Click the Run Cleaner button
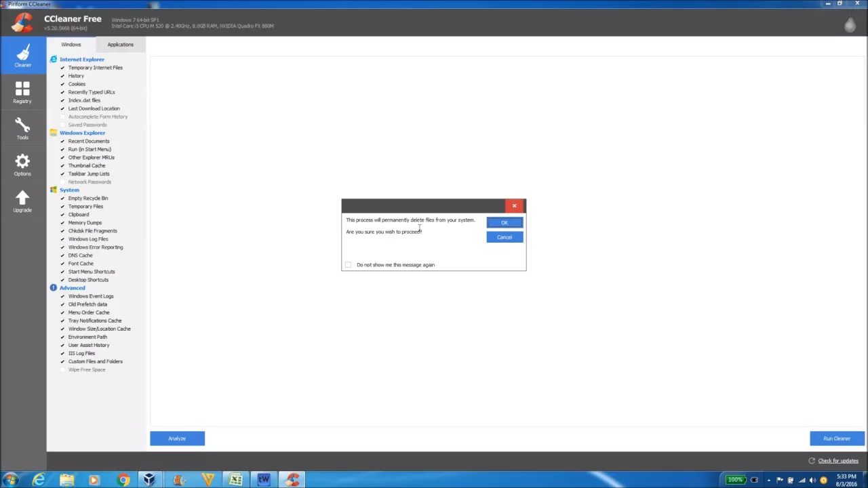 click(837, 439)
